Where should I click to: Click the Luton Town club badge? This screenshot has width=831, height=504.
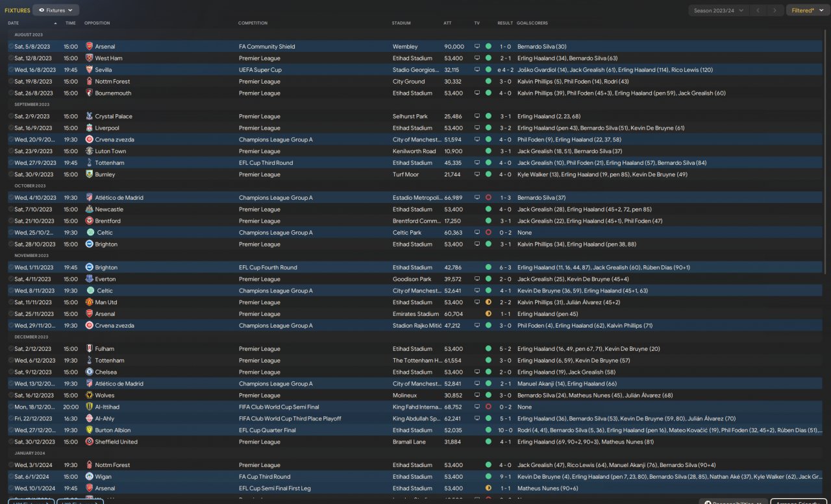point(89,151)
